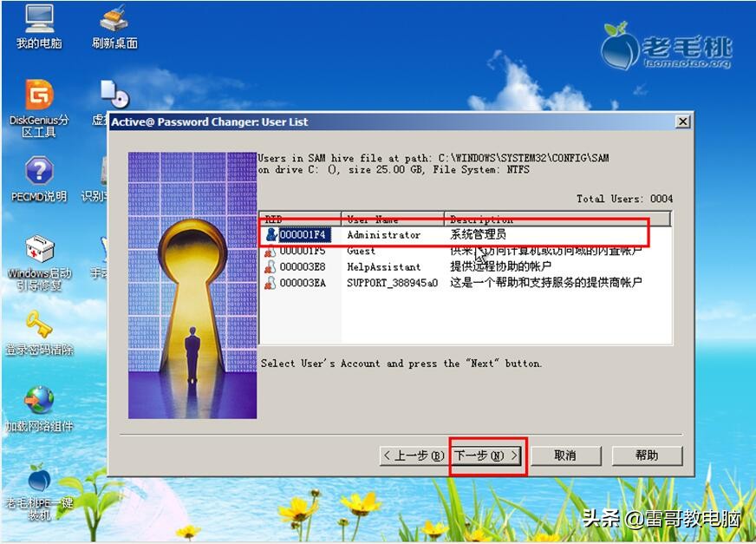
Task: Close the Password Changer dialog
Action: pos(682,121)
